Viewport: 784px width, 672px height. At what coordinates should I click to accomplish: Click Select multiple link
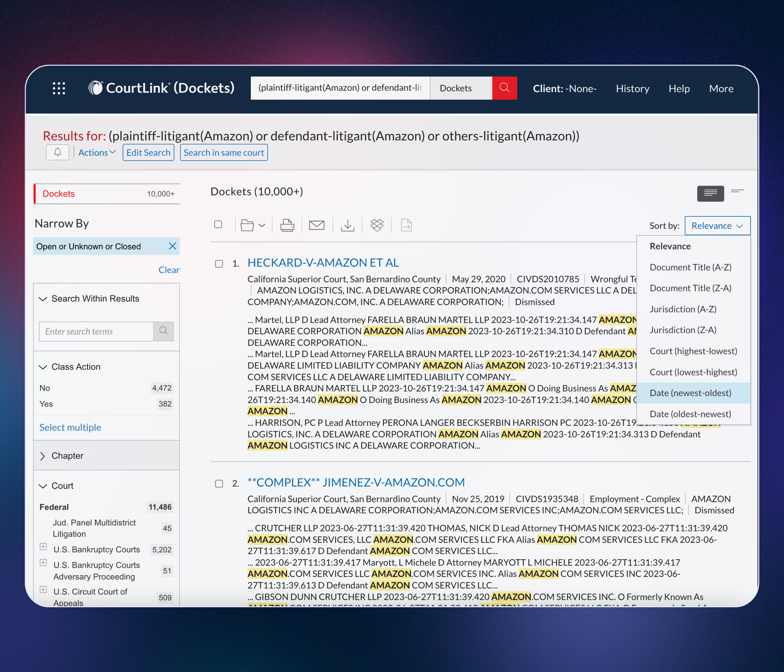[x=70, y=427]
